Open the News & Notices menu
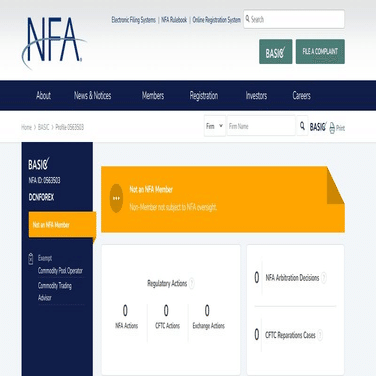This screenshot has height=376, width=376. pyautogui.click(x=93, y=96)
